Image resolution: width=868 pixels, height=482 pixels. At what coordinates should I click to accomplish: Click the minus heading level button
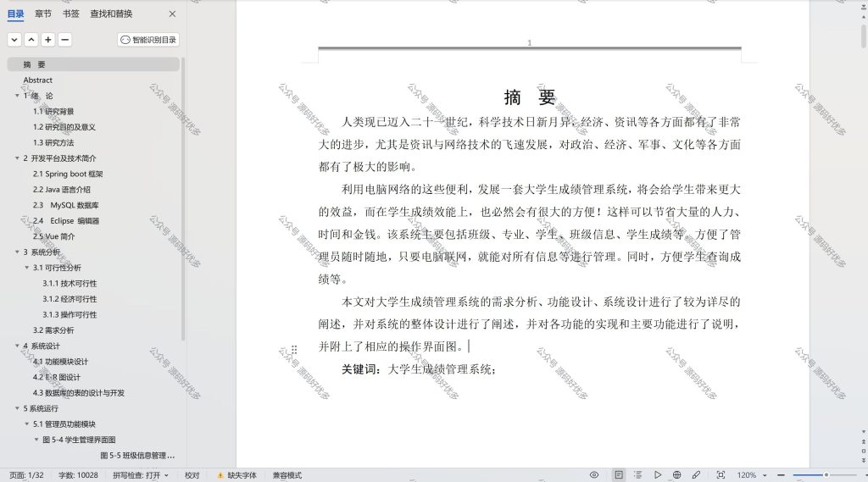(x=64, y=40)
